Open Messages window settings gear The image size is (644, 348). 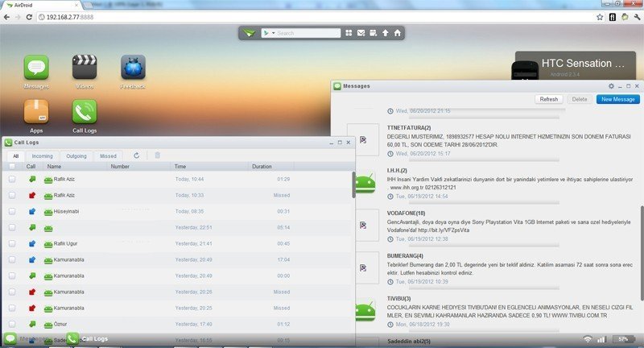(x=611, y=85)
